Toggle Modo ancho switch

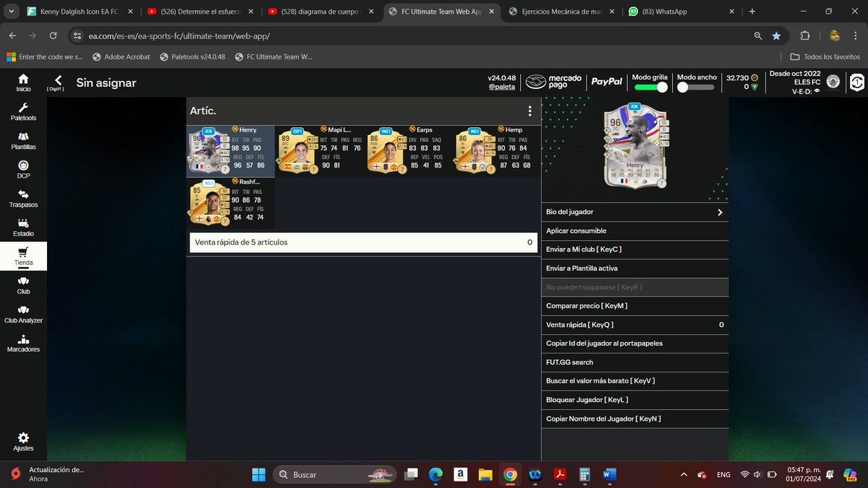[696, 87]
